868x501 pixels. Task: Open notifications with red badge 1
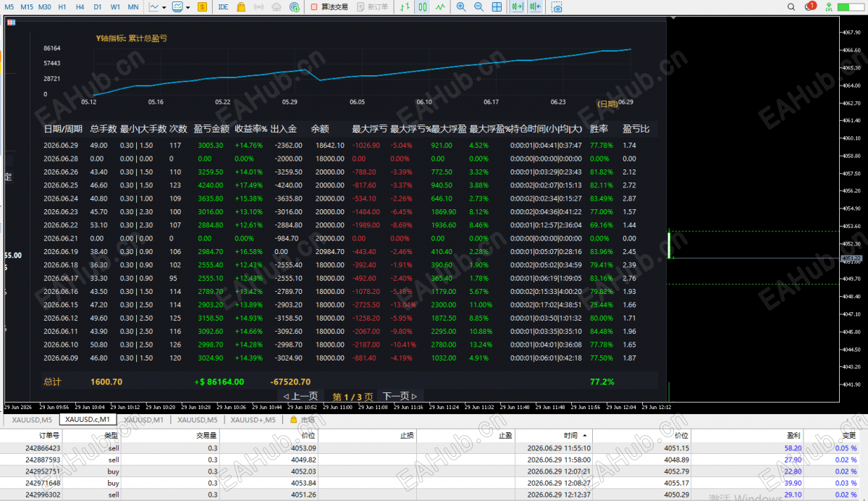point(810,7)
